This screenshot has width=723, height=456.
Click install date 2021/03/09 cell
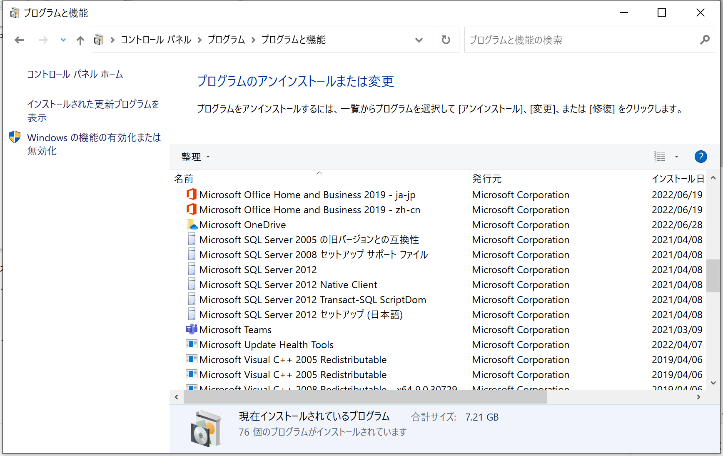677,329
